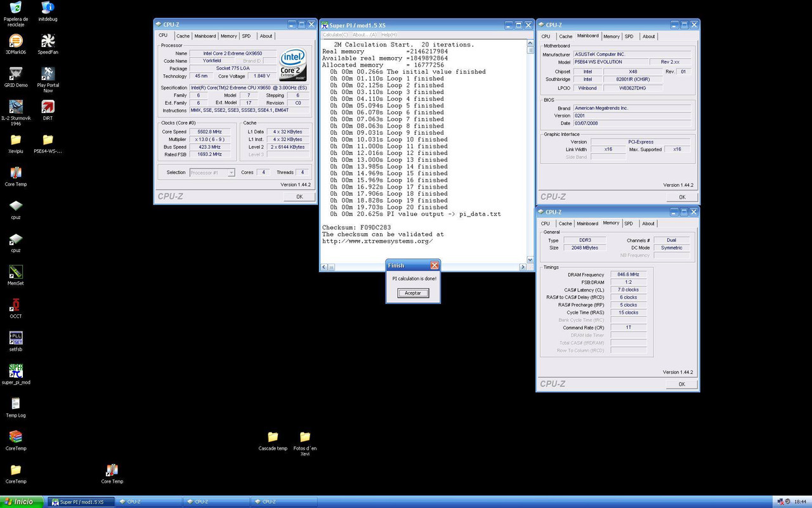Open Mainboard tab in CPU-Z memory timings window
812x508 pixels.
(x=587, y=224)
